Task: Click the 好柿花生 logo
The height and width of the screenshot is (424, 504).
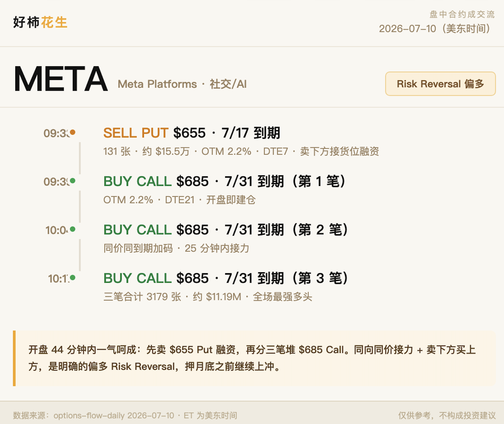Action: (40, 22)
